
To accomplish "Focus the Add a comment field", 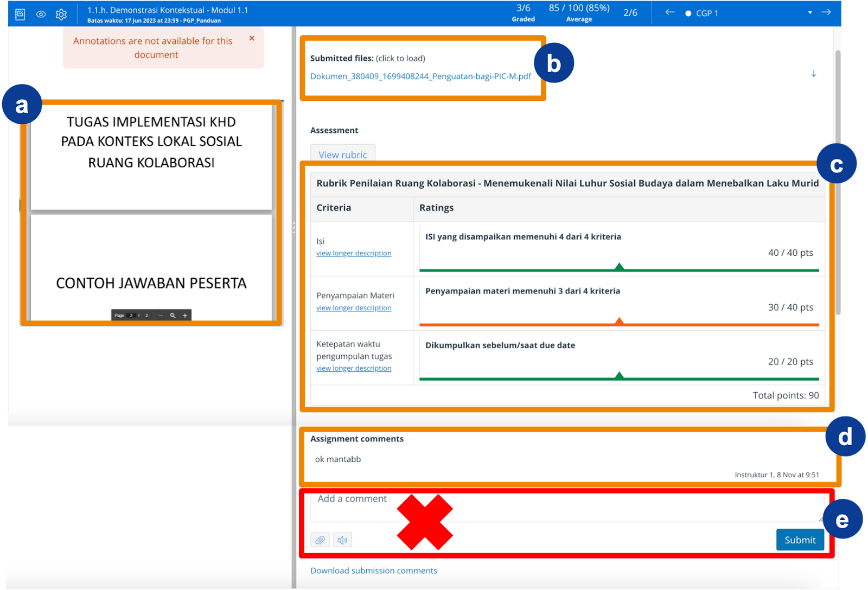I will 567,507.
